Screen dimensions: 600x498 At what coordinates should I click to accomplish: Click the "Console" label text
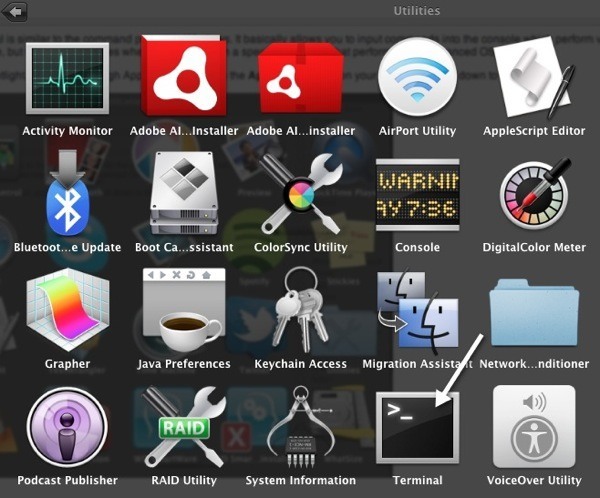[x=417, y=247]
